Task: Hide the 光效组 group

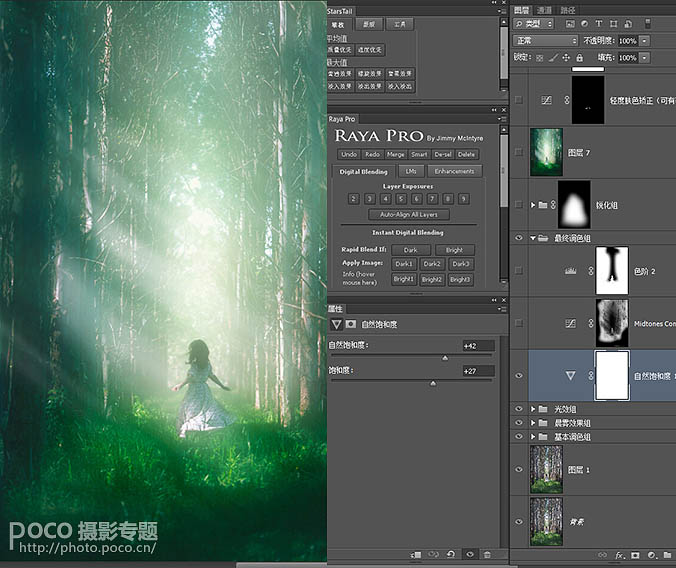Action: tap(519, 408)
